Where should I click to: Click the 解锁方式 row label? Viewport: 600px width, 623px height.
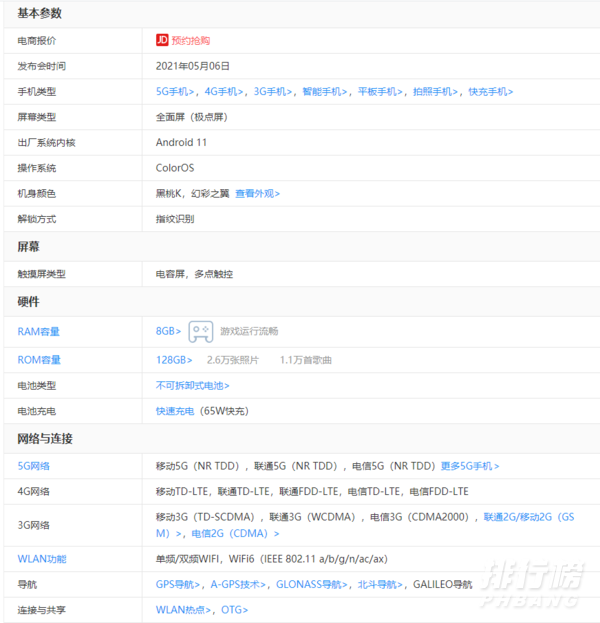pos(37,219)
